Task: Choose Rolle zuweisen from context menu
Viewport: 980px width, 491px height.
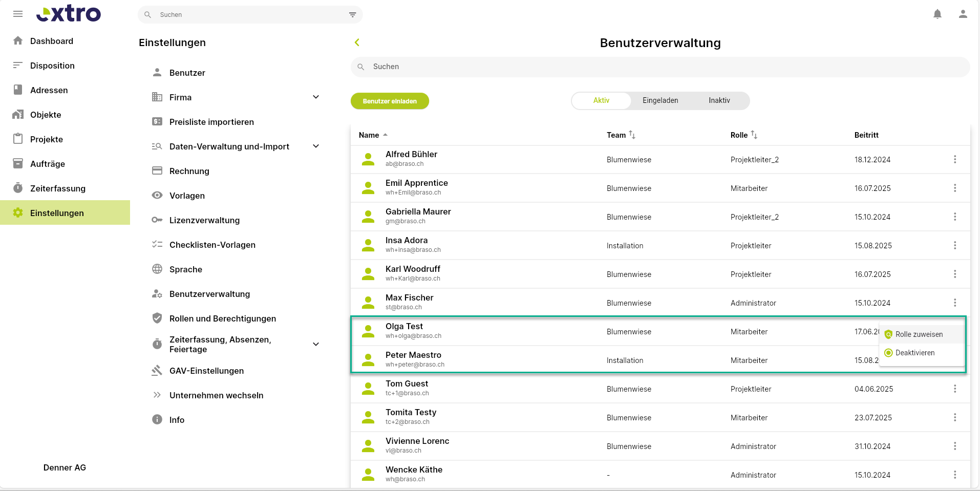Action: click(x=922, y=334)
